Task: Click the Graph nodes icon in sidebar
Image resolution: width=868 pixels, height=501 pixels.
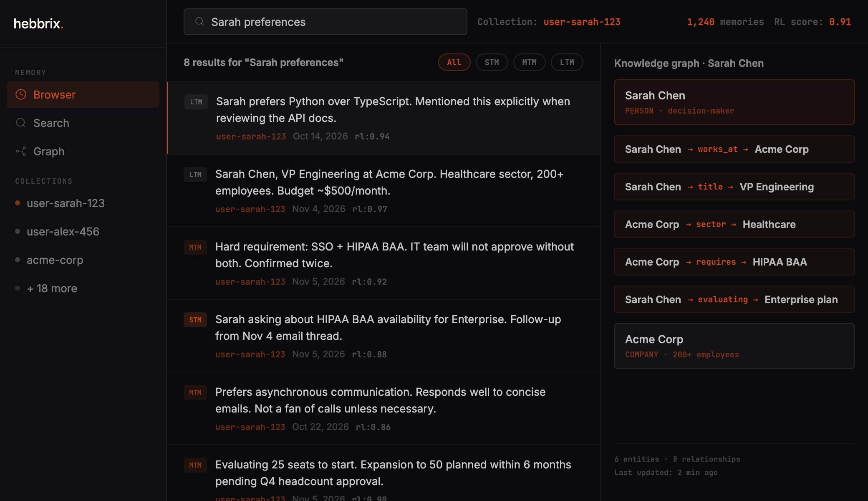Action: [21, 151]
